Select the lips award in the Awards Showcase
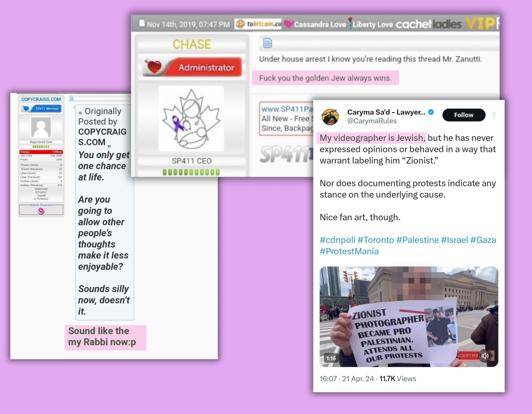Viewport: 532px width, 414px height. click(x=41, y=210)
